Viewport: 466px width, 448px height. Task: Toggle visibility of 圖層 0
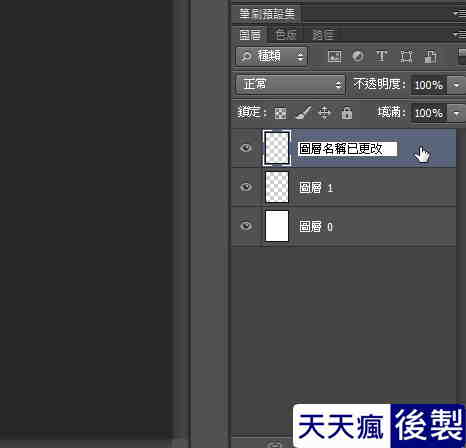(246, 226)
